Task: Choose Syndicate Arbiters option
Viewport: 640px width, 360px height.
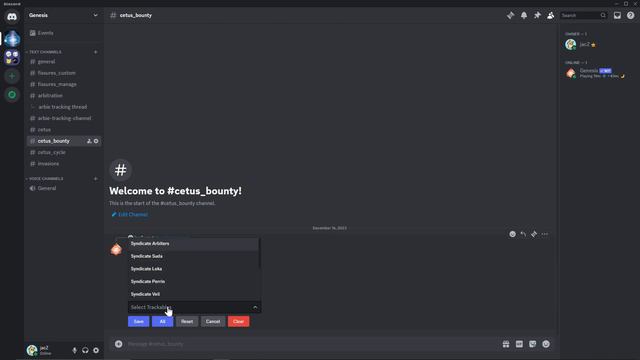Action: coord(193,244)
